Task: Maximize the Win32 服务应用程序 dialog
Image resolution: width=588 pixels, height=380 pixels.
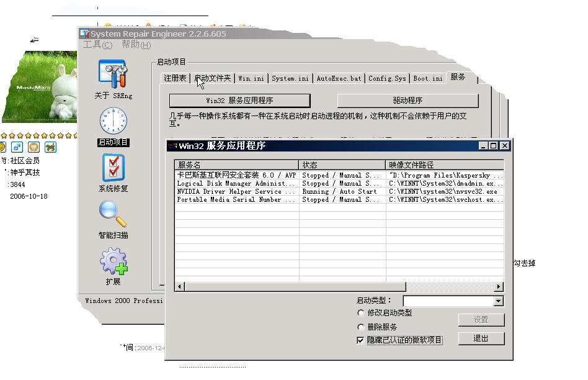Action: tap(494, 146)
